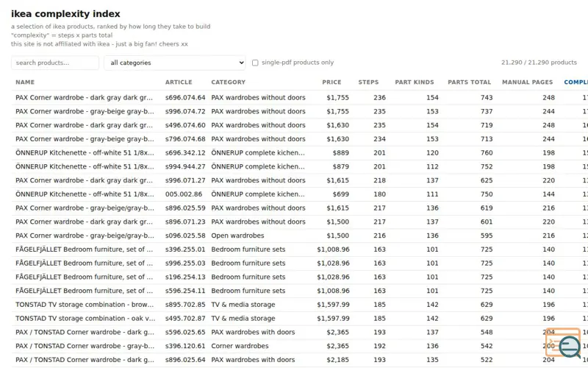This screenshot has height=368, width=588.
Task: Click part kinds value 112
Action: (432, 167)
